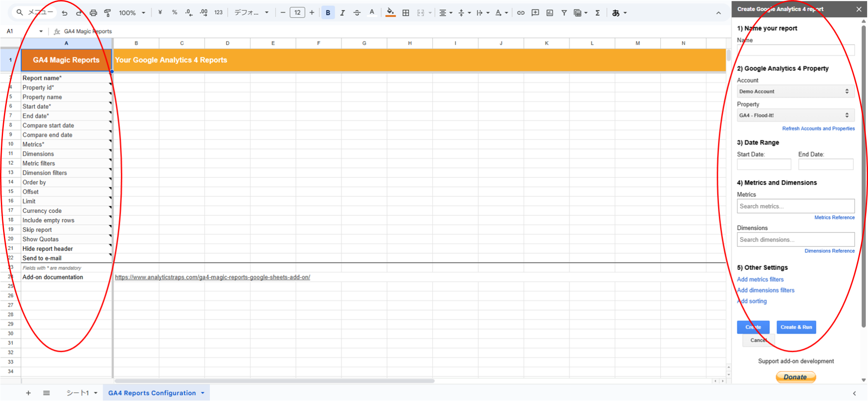The height and width of the screenshot is (401, 868).
Task: Open filter views menu
Action: click(x=581, y=13)
